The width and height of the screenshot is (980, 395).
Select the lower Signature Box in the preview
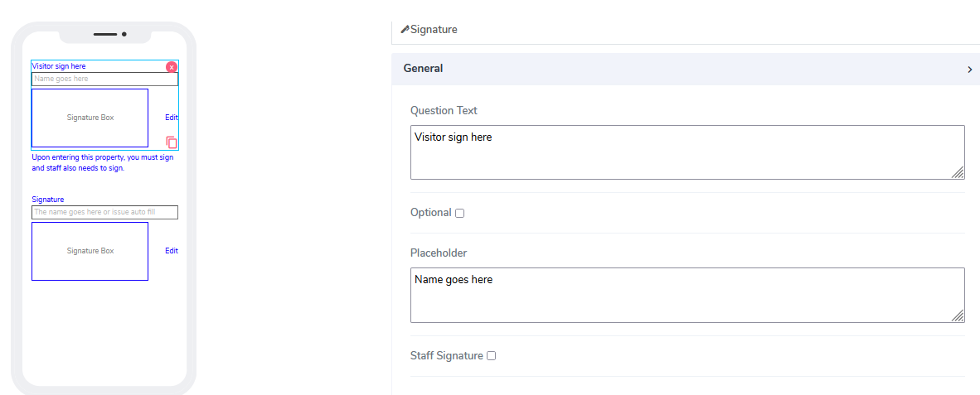point(90,251)
